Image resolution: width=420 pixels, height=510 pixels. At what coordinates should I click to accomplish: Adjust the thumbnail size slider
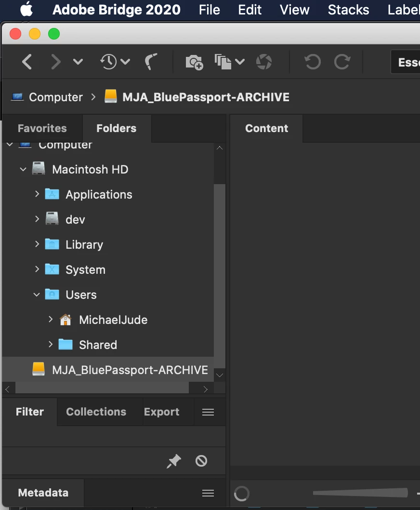(360, 493)
